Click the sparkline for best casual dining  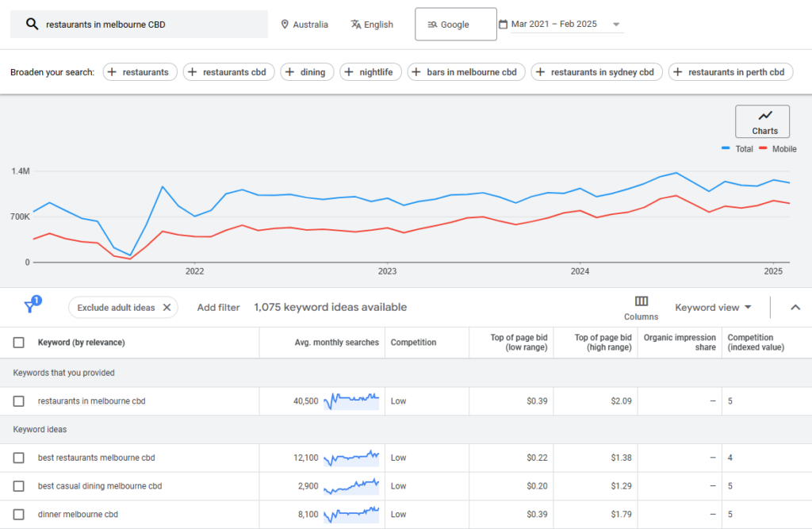pyautogui.click(x=351, y=485)
